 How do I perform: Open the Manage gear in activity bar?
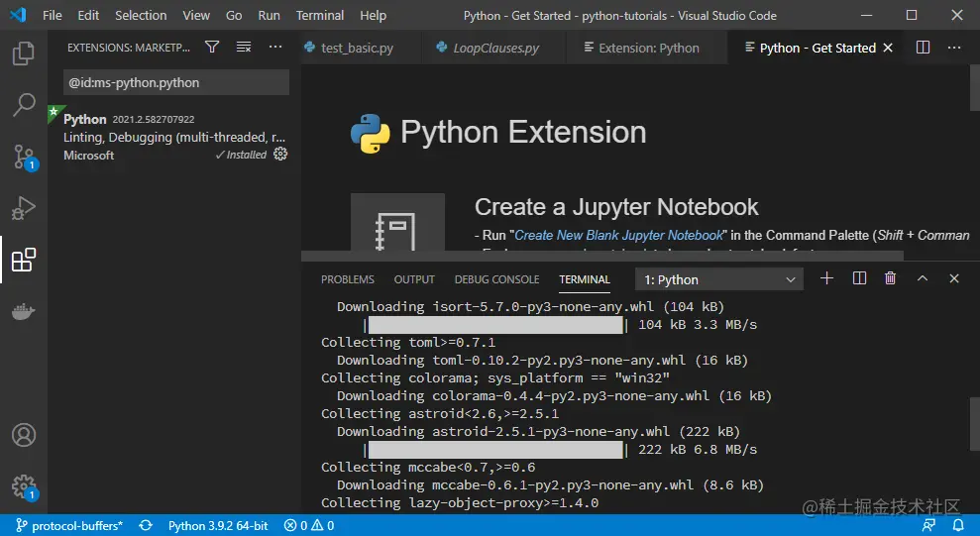pyautogui.click(x=24, y=486)
